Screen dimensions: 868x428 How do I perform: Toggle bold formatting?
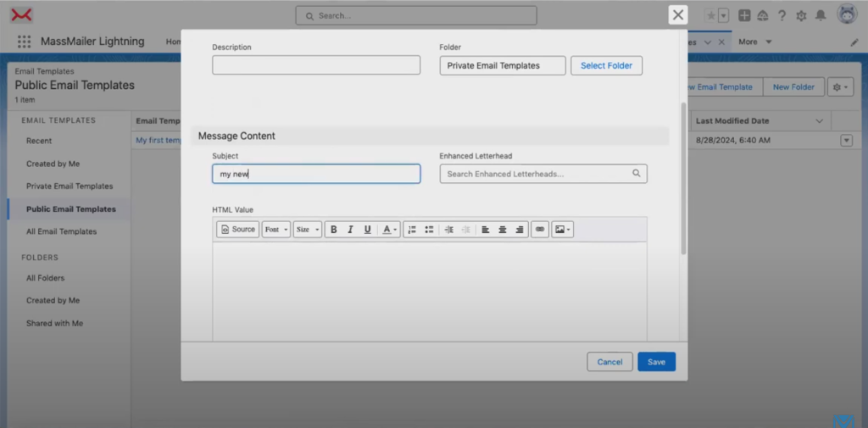point(333,229)
